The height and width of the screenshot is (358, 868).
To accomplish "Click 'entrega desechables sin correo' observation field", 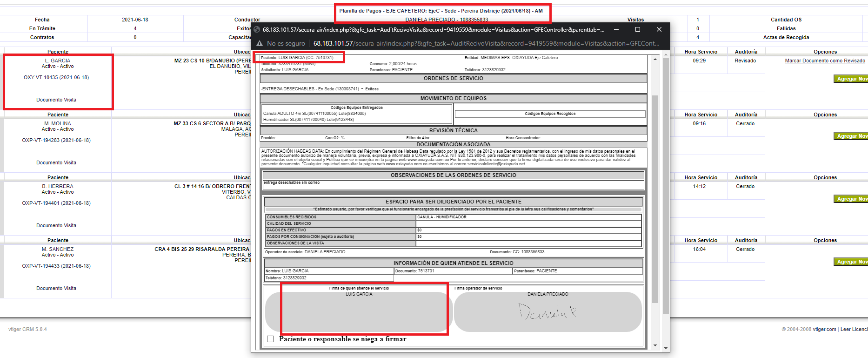I will click(x=454, y=184).
